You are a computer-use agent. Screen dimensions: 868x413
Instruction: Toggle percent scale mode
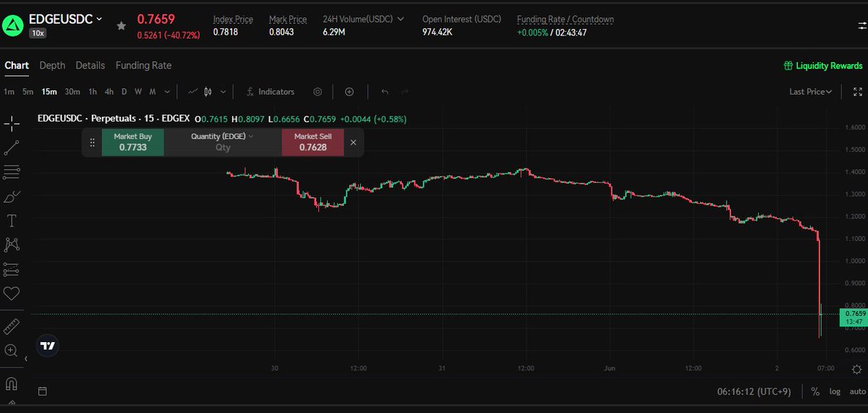[x=815, y=391]
